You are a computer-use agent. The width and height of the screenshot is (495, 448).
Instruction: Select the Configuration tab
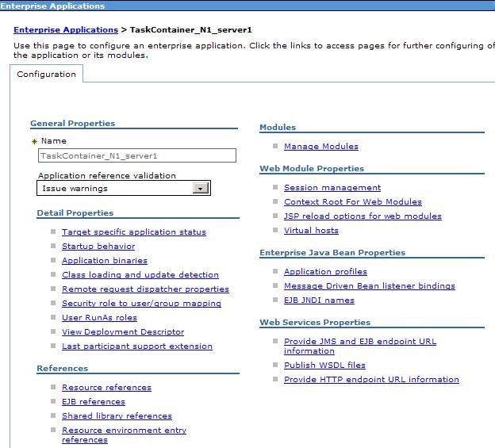pyautogui.click(x=46, y=75)
